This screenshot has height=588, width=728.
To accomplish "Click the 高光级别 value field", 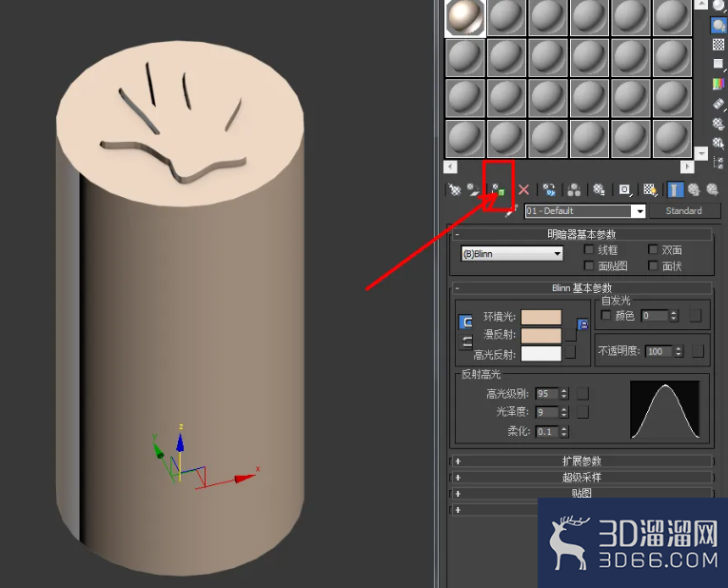I will pos(547,394).
